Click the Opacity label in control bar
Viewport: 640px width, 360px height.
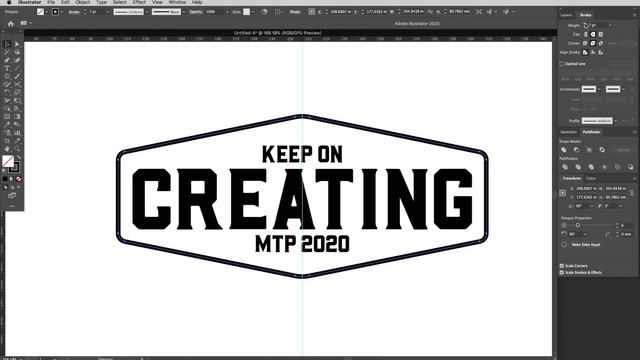pos(196,12)
